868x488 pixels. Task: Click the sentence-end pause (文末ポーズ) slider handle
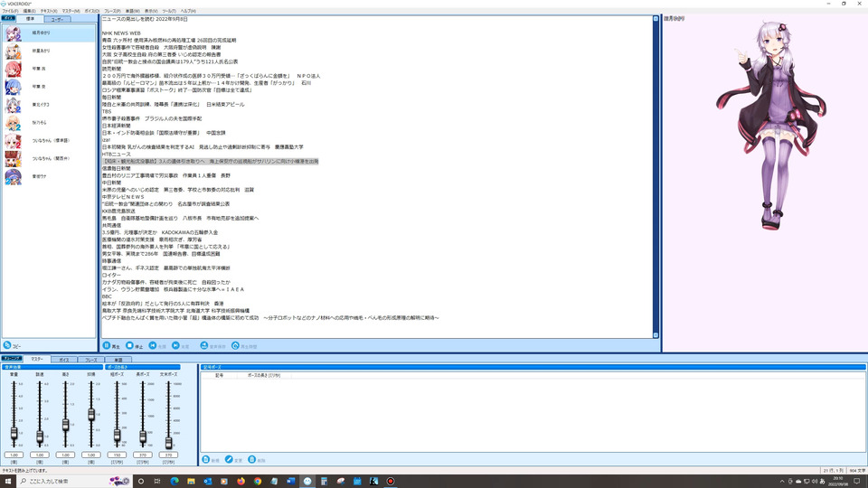click(x=168, y=442)
